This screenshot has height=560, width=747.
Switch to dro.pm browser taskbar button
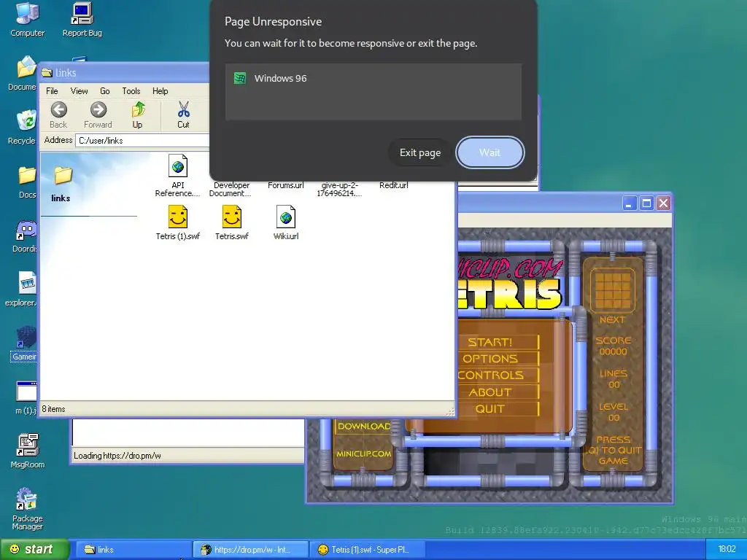(x=251, y=550)
